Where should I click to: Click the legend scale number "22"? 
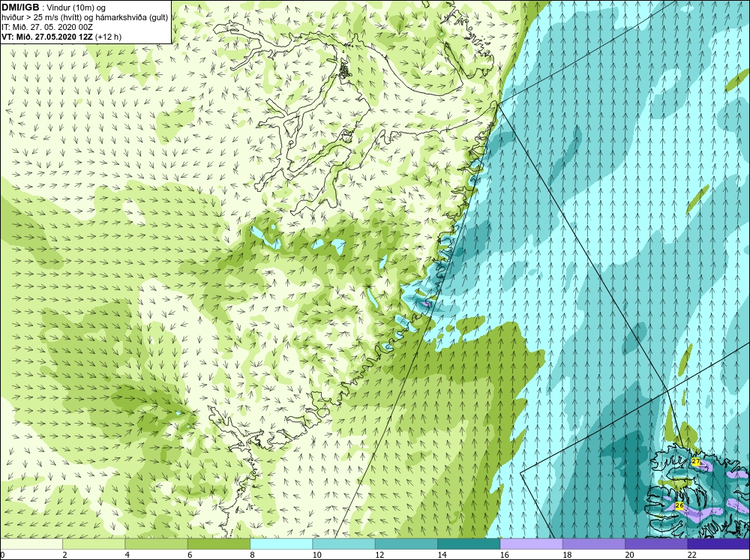tap(692, 555)
